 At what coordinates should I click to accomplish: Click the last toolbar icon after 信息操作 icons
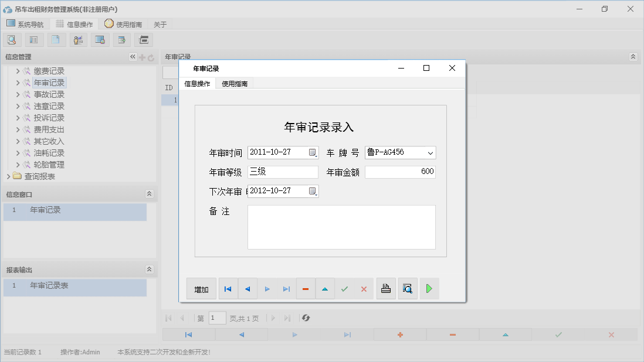click(x=143, y=39)
